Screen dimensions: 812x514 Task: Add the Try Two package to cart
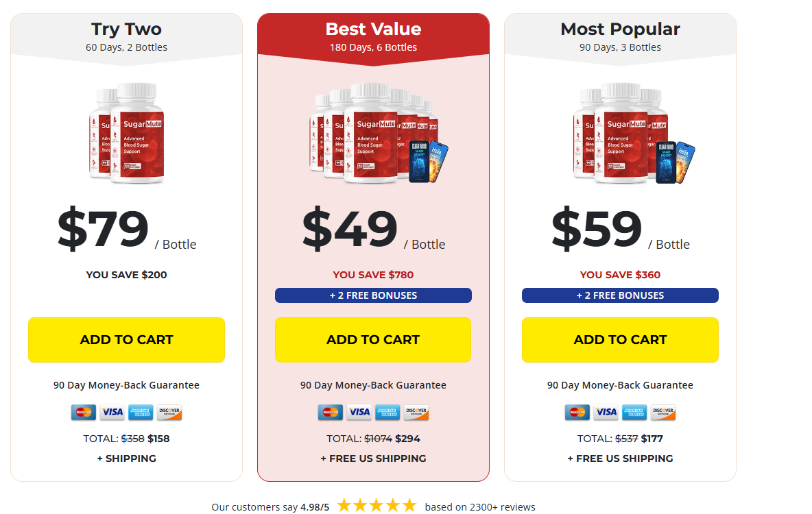126,340
